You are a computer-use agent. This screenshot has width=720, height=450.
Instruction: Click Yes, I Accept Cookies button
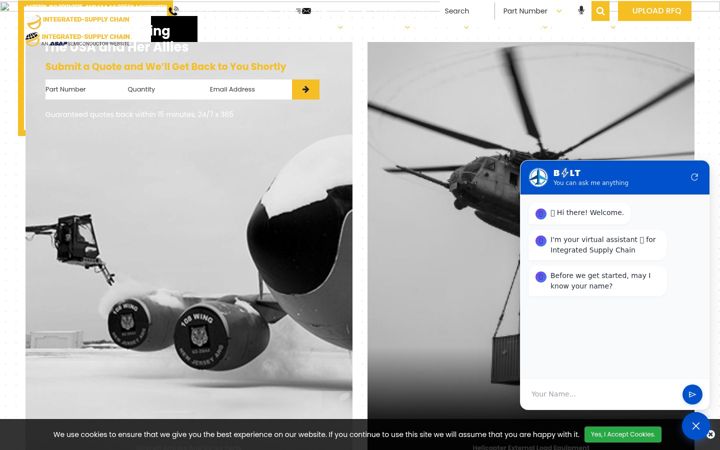tap(623, 434)
